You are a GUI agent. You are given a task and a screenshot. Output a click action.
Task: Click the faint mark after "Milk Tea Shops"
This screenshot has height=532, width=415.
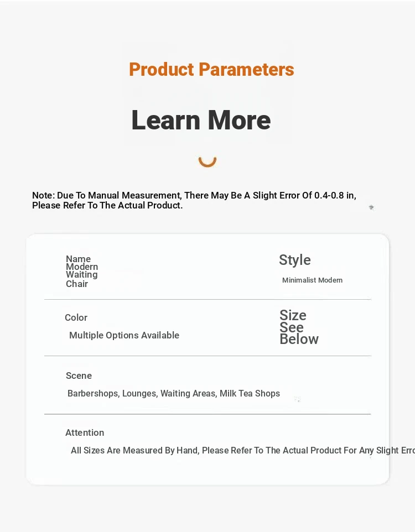(297, 399)
